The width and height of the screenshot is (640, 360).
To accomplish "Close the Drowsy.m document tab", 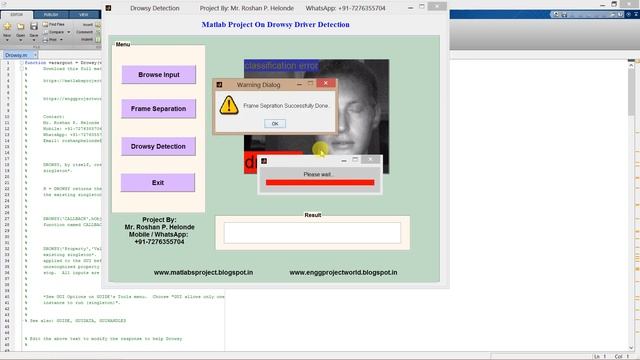I will tap(35, 55).
